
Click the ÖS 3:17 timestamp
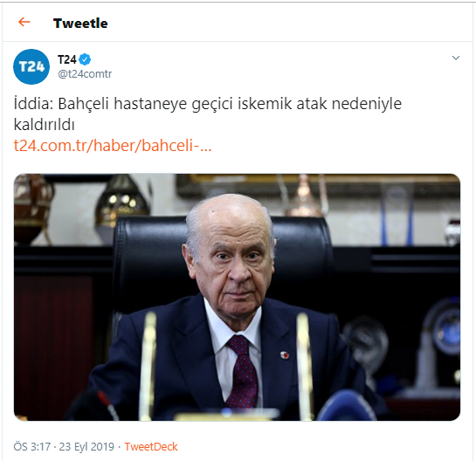coord(31,446)
